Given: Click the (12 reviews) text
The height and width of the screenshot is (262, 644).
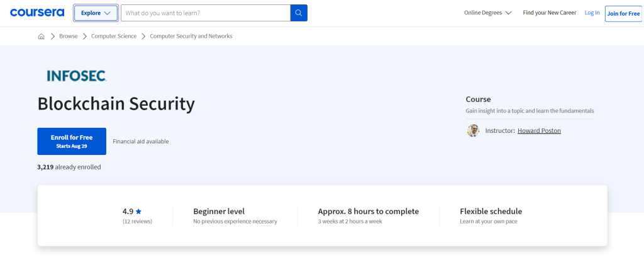Looking at the screenshot, I should click(137, 222).
